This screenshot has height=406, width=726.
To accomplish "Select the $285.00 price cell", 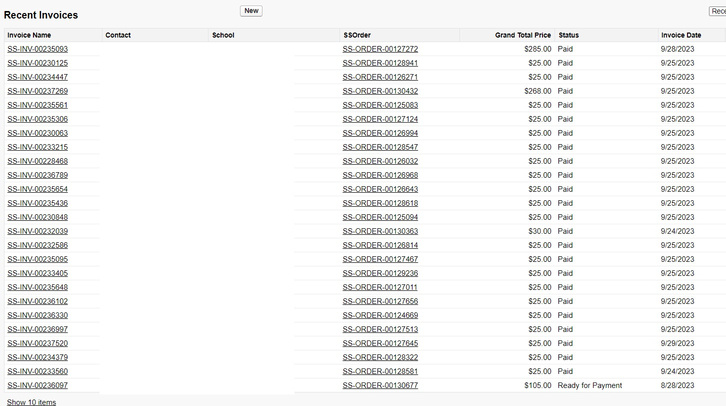I will (x=538, y=49).
